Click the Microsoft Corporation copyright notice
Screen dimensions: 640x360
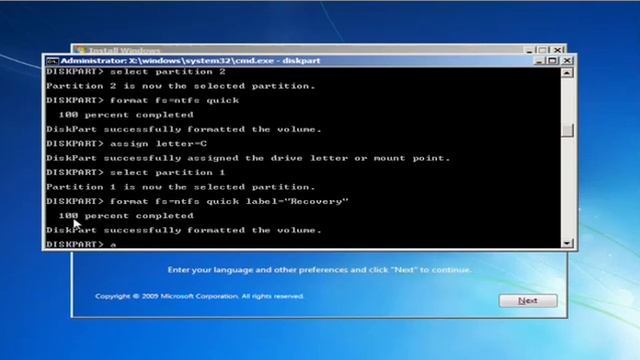tap(199, 296)
